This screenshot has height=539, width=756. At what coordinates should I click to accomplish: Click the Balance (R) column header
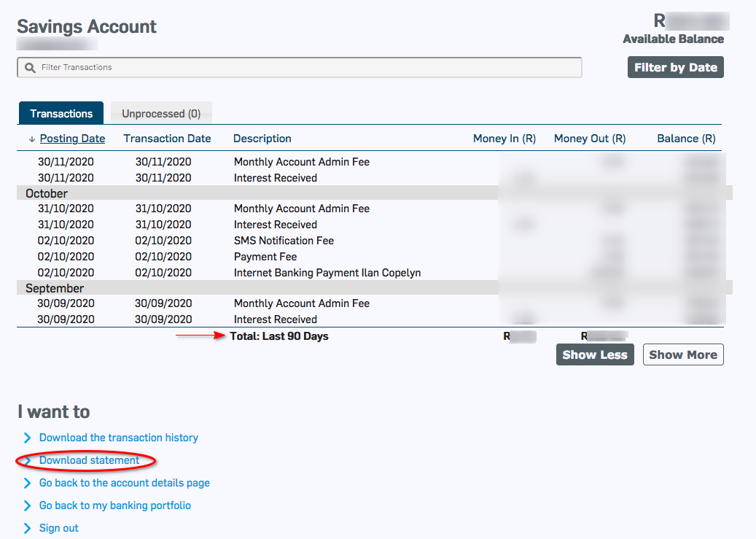685,139
